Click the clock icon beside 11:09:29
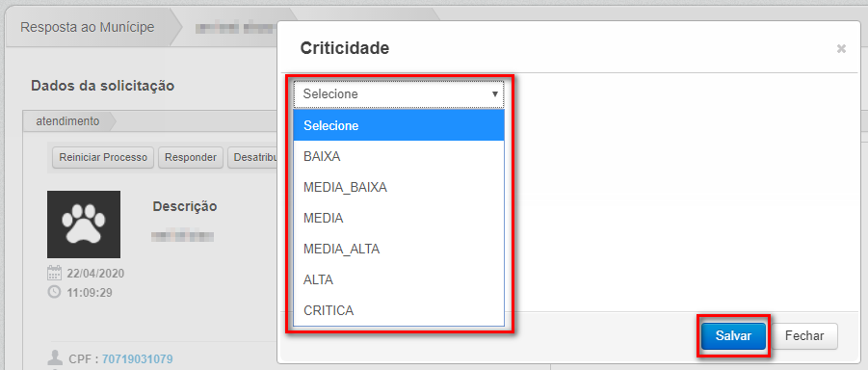 (54, 292)
